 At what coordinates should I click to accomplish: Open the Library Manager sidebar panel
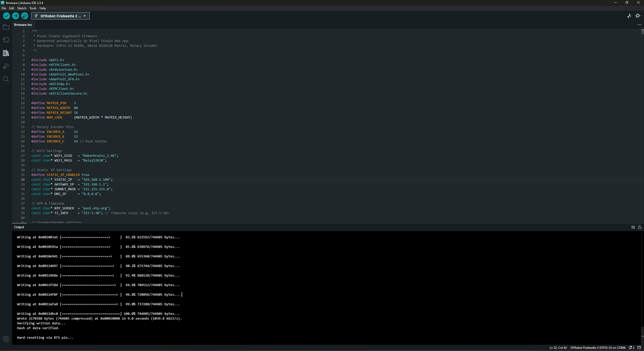click(x=6, y=53)
